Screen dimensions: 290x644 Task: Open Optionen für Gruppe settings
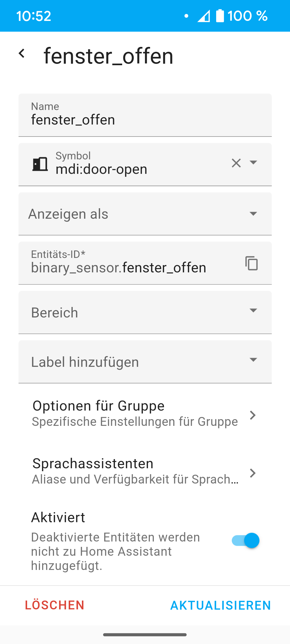point(134,413)
